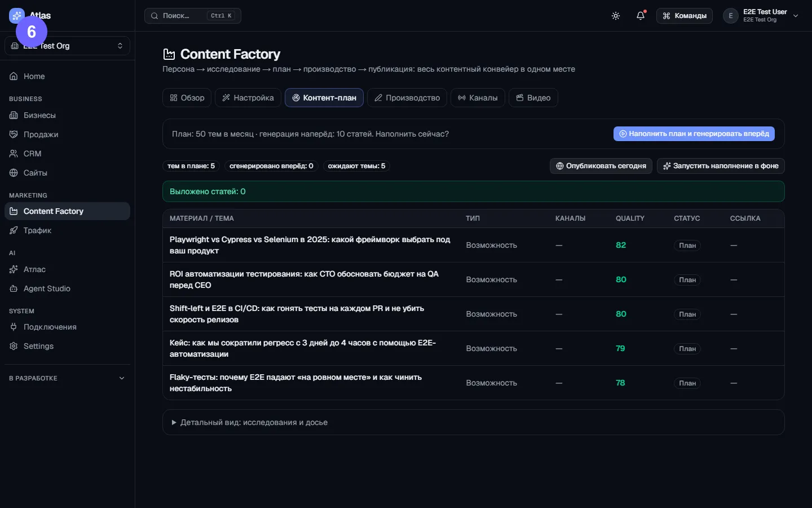Click the тем в плане: 5 chip
Screen dimensions: 812x508
191,166
